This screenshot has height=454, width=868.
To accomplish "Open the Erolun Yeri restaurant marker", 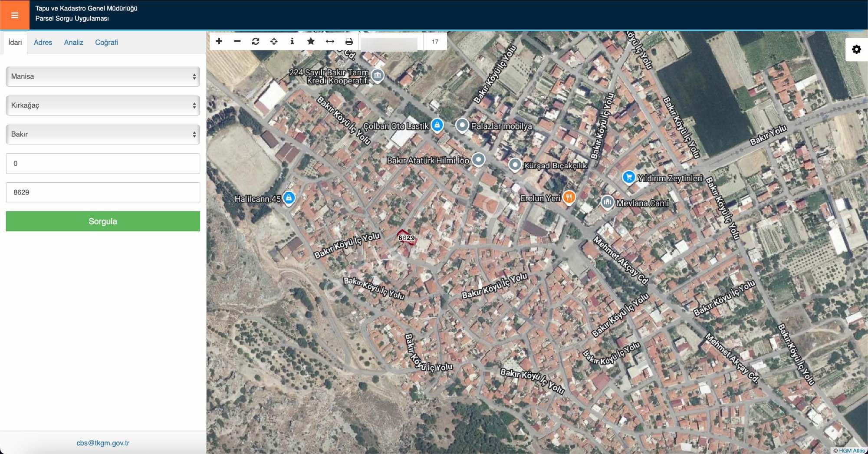I will [x=569, y=197].
